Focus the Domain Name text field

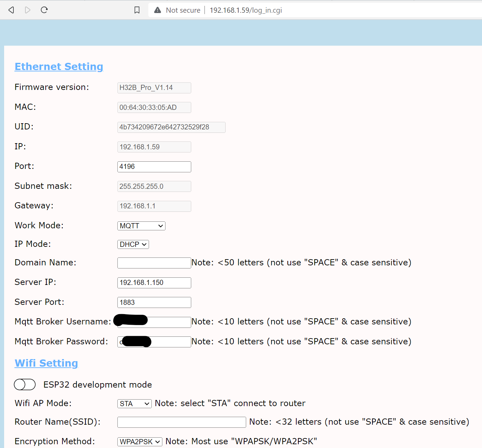pos(154,263)
